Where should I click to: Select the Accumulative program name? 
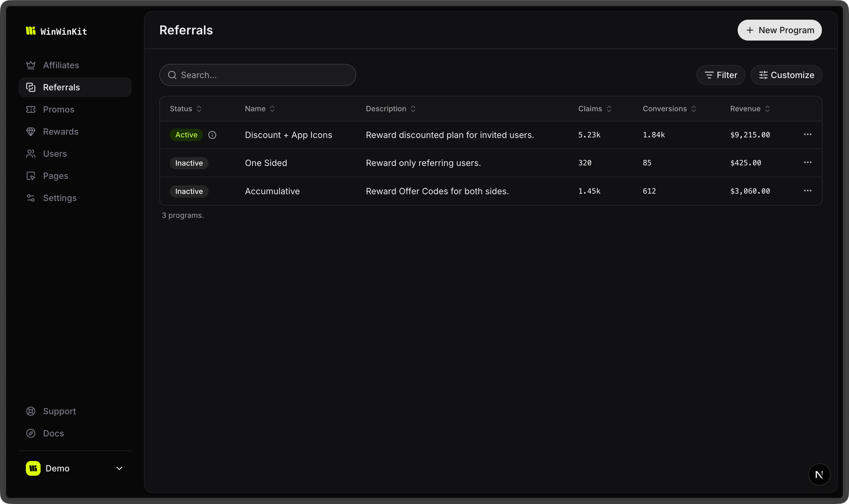[x=272, y=191]
